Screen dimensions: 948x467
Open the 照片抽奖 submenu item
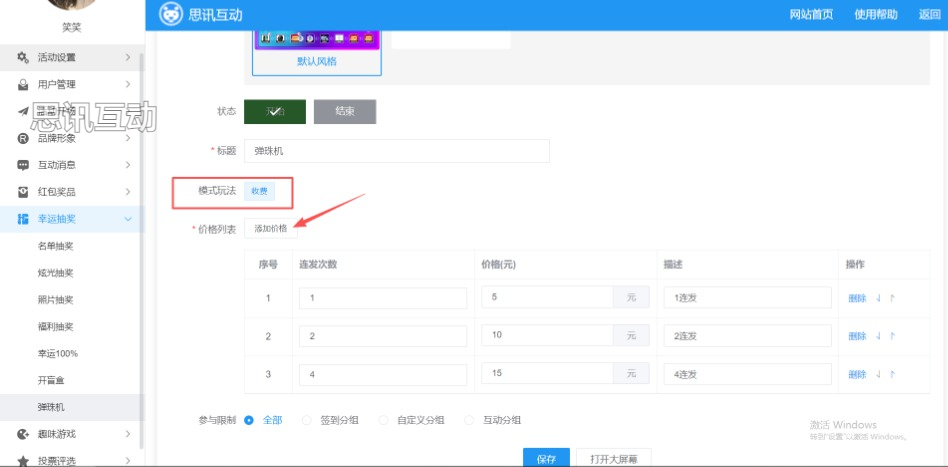[x=55, y=300]
